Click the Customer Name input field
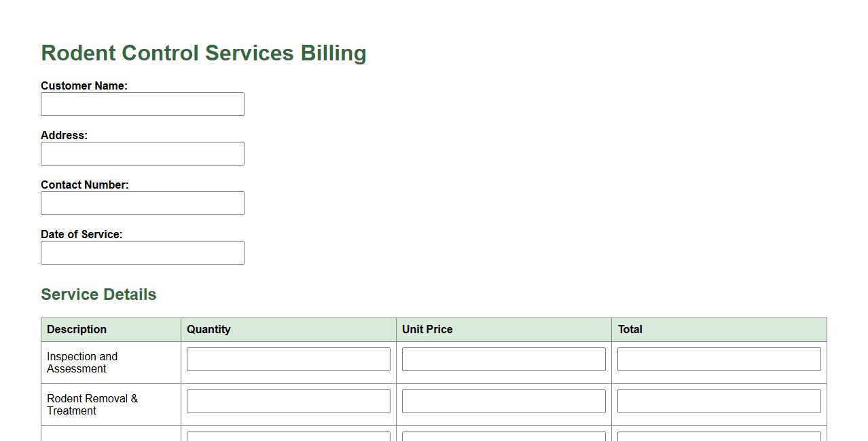The width and height of the screenshot is (868, 441). point(143,104)
